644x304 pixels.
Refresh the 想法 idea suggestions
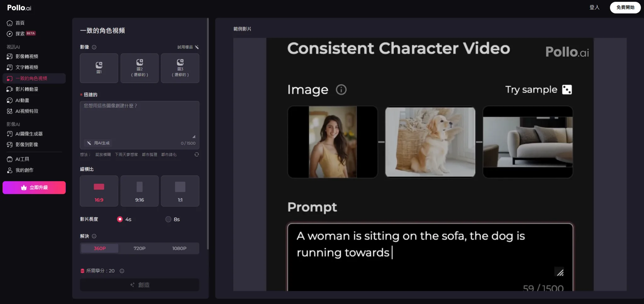tap(197, 154)
